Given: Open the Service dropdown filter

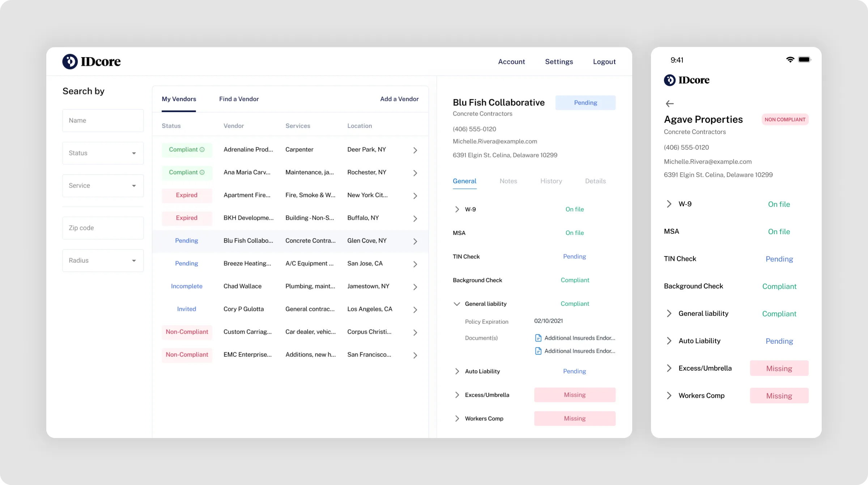Looking at the screenshot, I should 103,186.
